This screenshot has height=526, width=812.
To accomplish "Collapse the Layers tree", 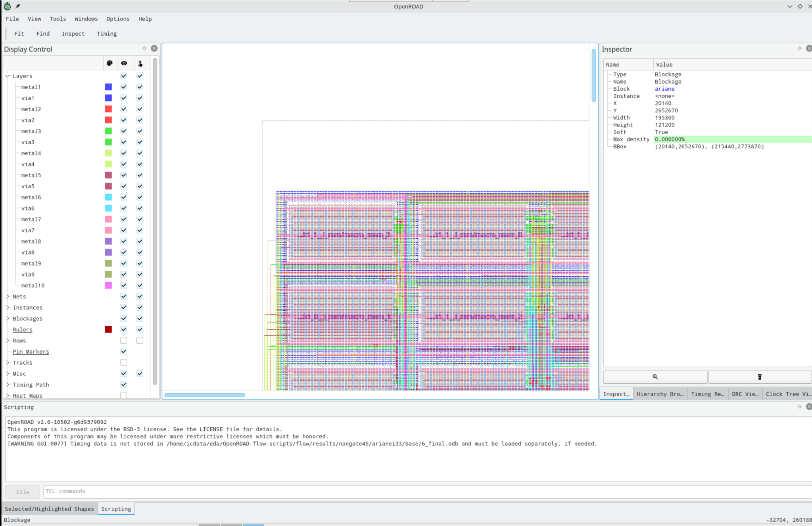I will (7, 76).
